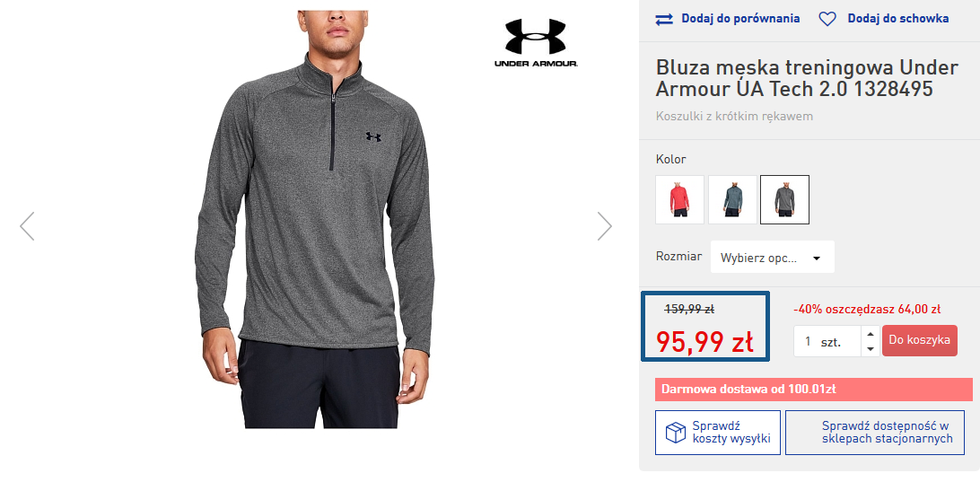The height and width of the screenshot is (482, 980).
Task: Click the 'Dodaj do porównania' link text
Action: 740,19
